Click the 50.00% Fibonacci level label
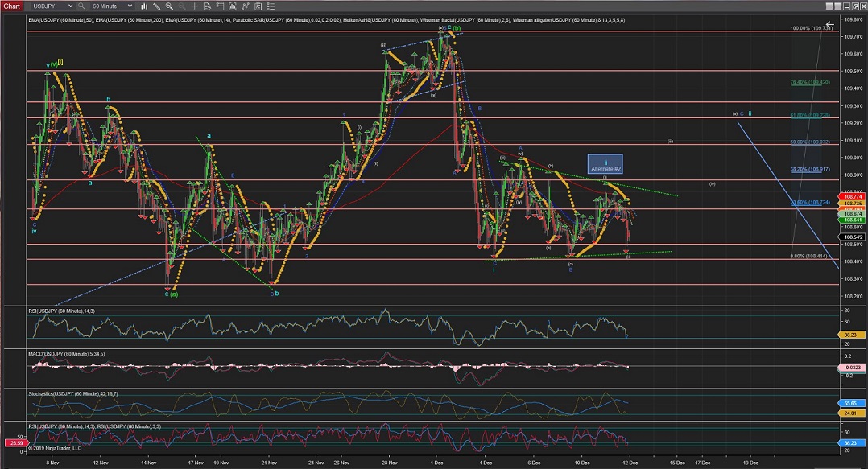 pos(810,142)
